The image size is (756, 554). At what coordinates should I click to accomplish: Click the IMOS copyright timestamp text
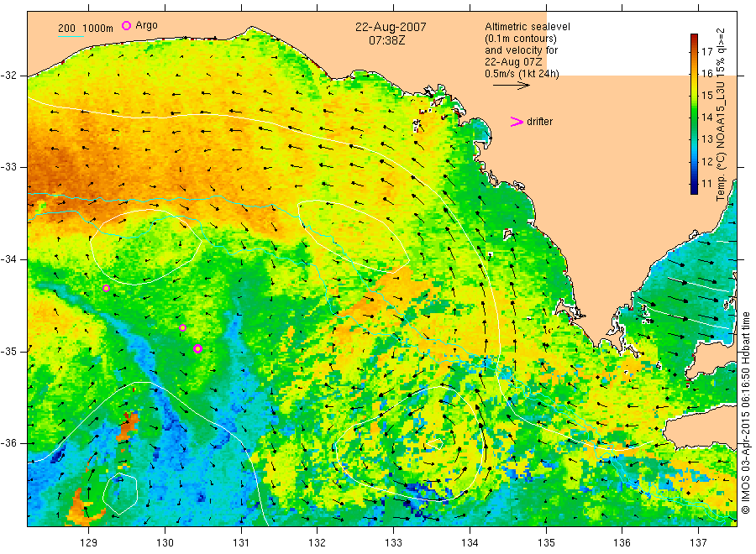point(746,413)
